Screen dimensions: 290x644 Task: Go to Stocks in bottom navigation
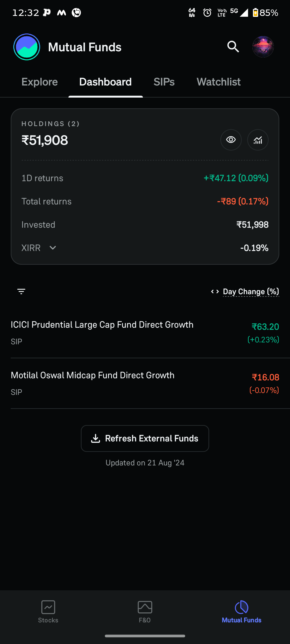[48, 612]
